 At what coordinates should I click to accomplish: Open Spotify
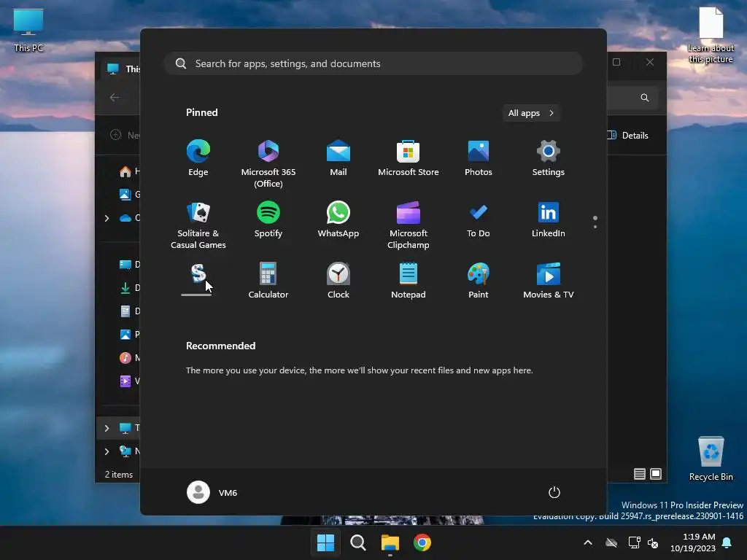point(268,219)
